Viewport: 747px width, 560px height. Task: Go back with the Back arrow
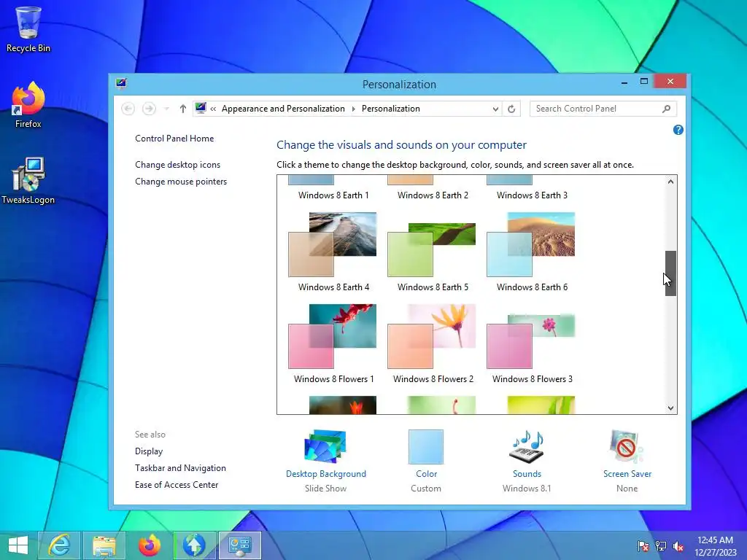(128, 109)
